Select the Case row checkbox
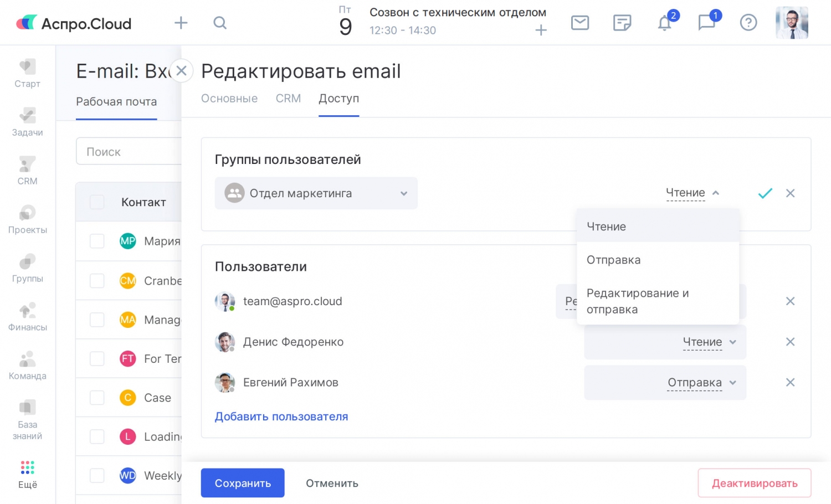This screenshot has height=504, width=831. [97, 398]
